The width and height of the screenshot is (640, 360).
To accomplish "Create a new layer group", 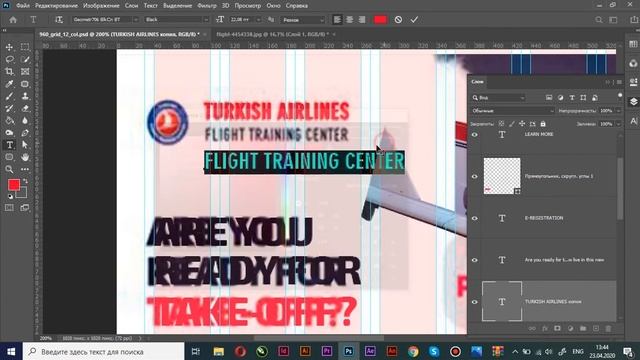I will click(x=583, y=329).
